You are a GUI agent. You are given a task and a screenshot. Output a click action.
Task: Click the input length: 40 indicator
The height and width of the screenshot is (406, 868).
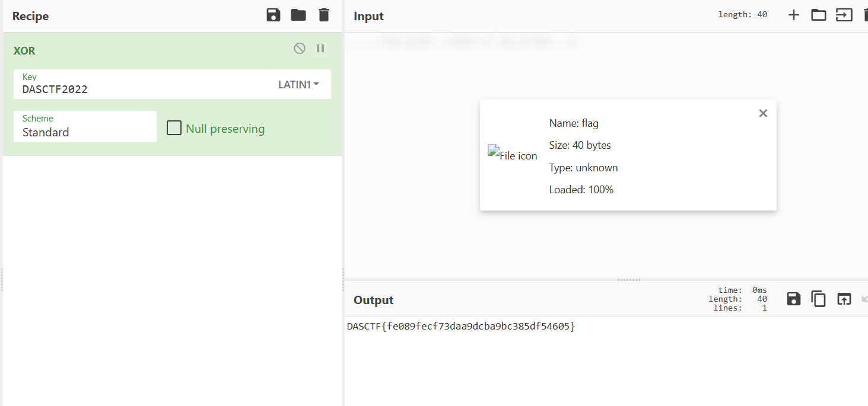[x=743, y=14]
